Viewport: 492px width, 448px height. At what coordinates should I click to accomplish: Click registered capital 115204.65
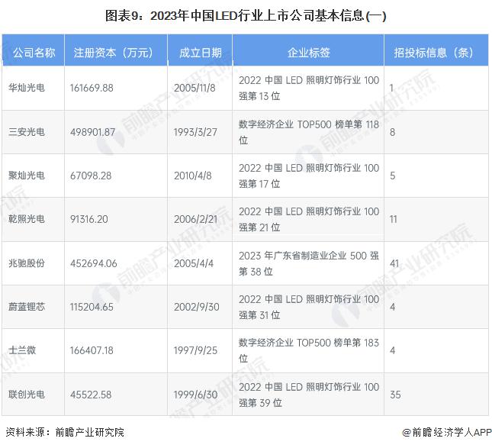click(x=92, y=307)
